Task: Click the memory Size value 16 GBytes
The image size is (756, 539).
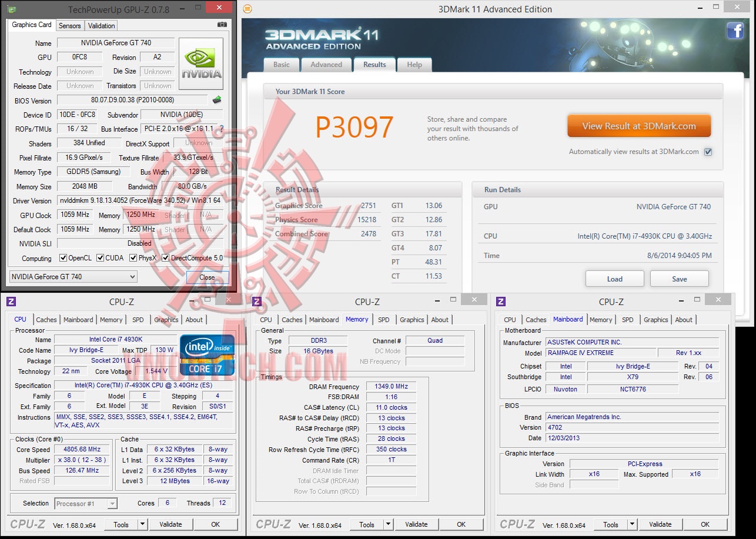Action: coord(317,351)
